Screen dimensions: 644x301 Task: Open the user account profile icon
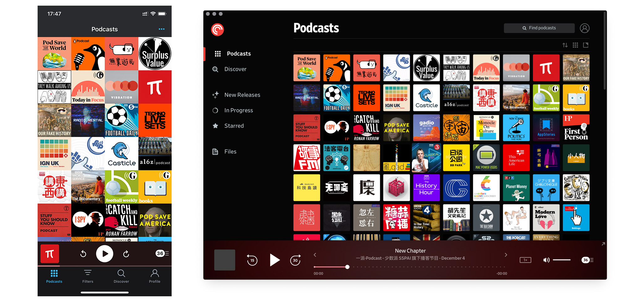pos(584,28)
